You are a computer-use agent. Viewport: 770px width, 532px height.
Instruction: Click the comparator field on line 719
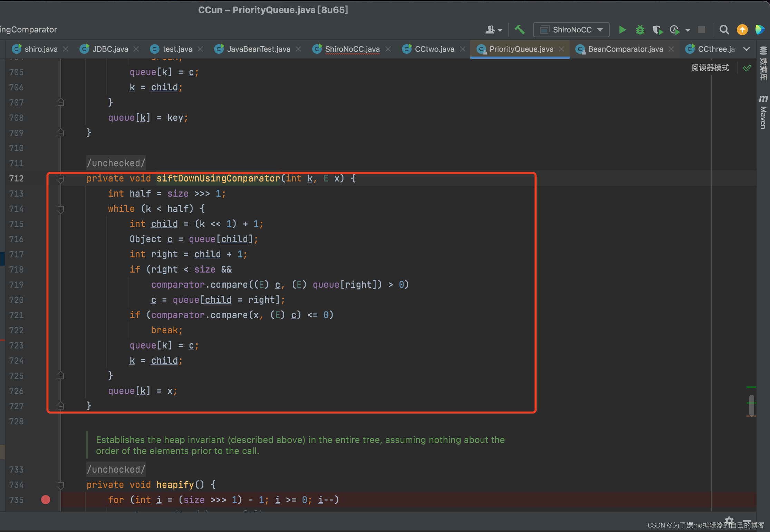pyautogui.click(x=178, y=285)
